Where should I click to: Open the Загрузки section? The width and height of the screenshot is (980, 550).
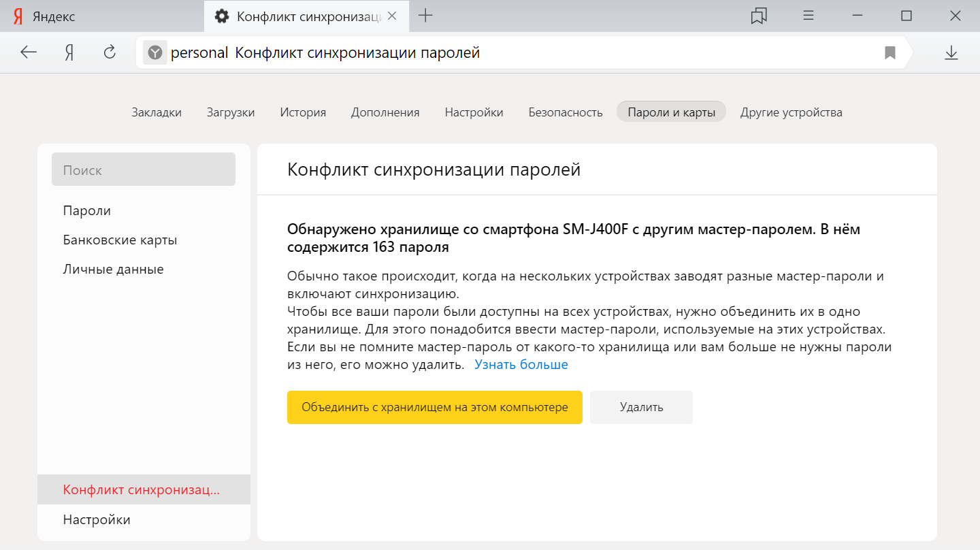(x=231, y=112)
